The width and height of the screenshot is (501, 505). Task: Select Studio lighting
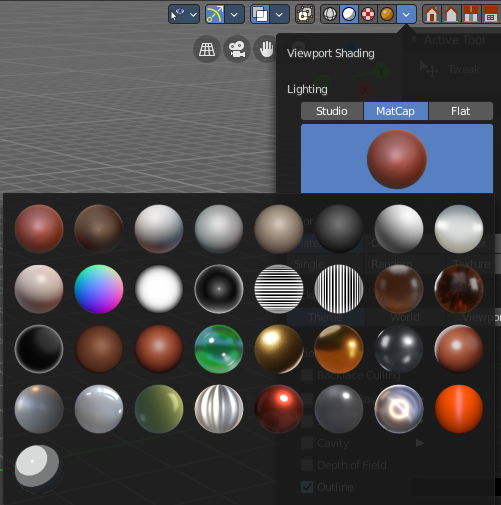tap(332, 111)
